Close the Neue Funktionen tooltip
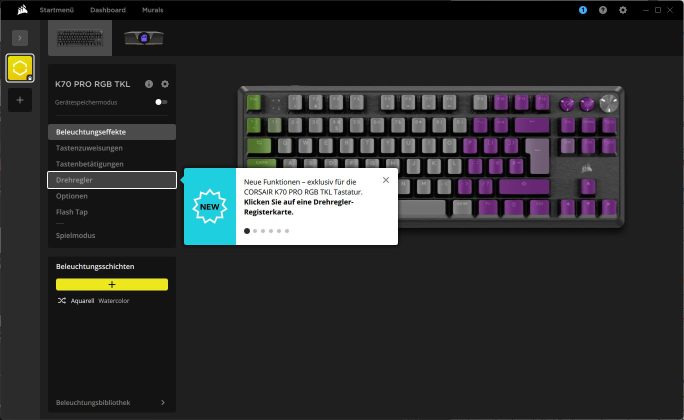This screenshot has width=684, height=420. 386,180
